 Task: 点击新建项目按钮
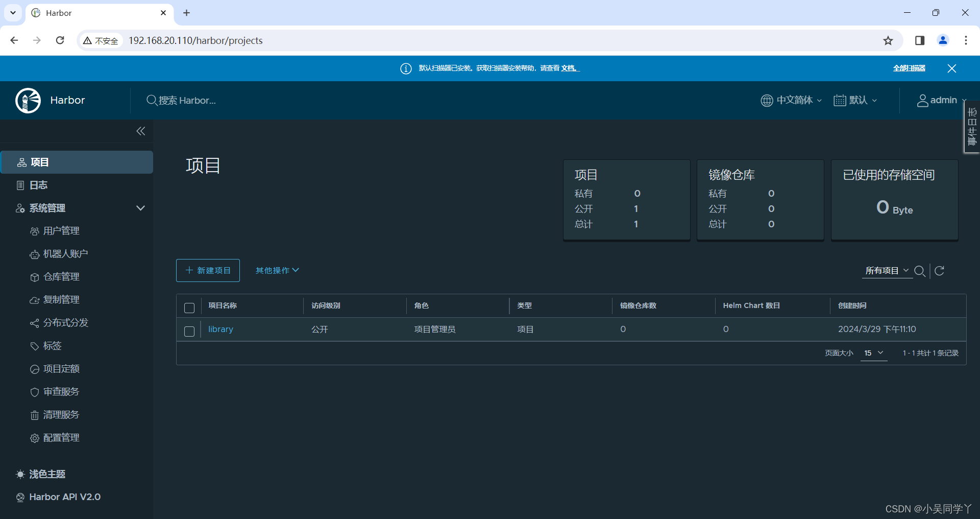pos(207,270)
